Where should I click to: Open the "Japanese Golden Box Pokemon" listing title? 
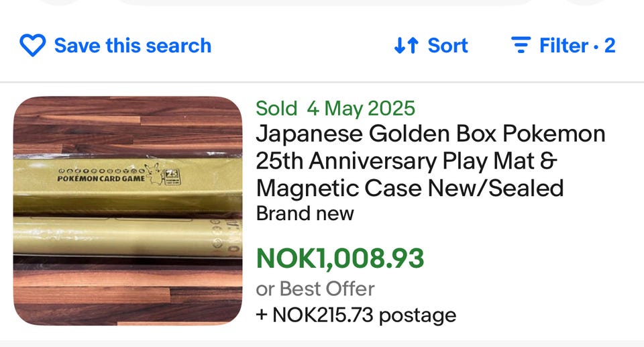pyautogui.click(x=430, y=134)
